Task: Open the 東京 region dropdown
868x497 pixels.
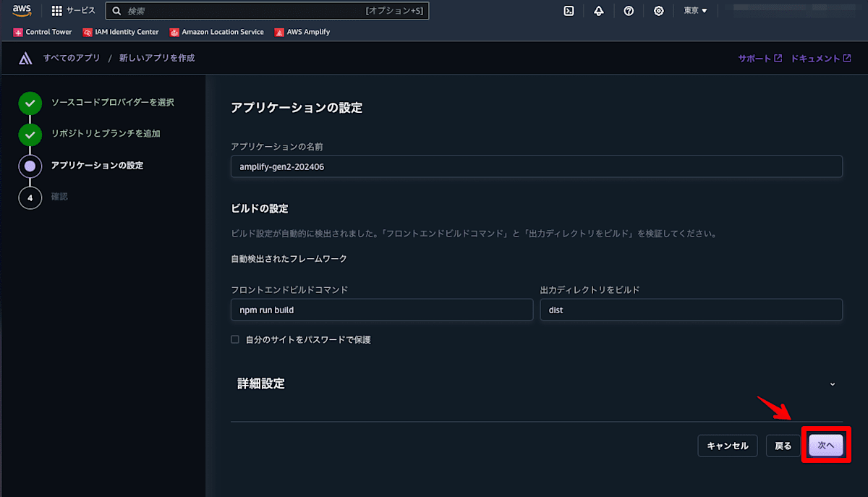Action: [x=695, y=11]
